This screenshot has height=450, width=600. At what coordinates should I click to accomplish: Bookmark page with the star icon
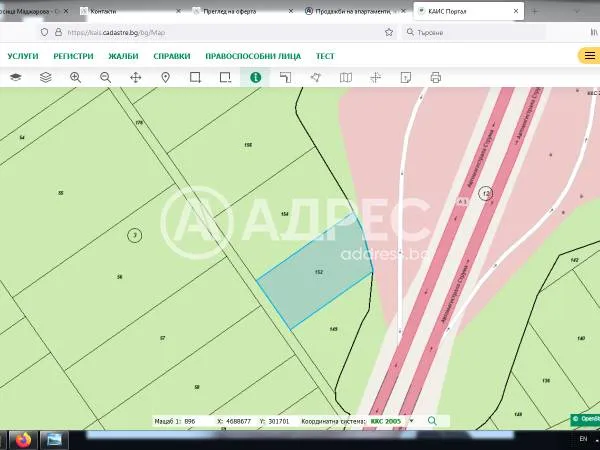coord(389,33)
